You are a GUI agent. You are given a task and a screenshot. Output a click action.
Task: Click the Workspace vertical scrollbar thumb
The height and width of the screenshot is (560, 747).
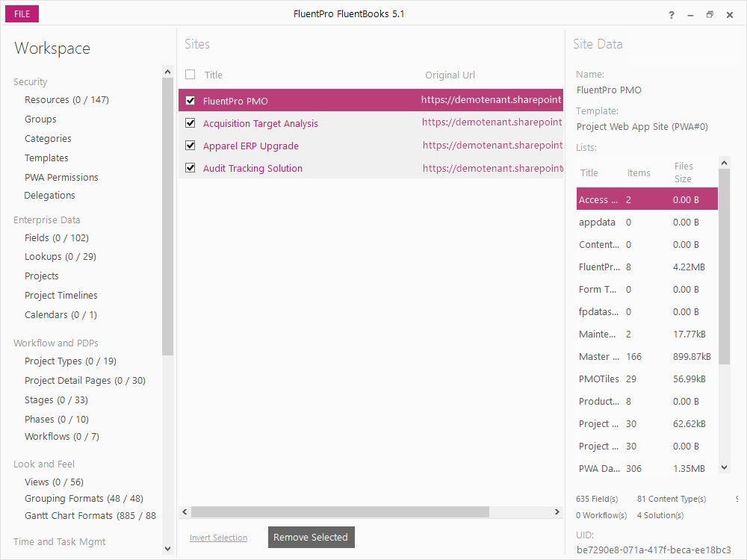(167, 217)
